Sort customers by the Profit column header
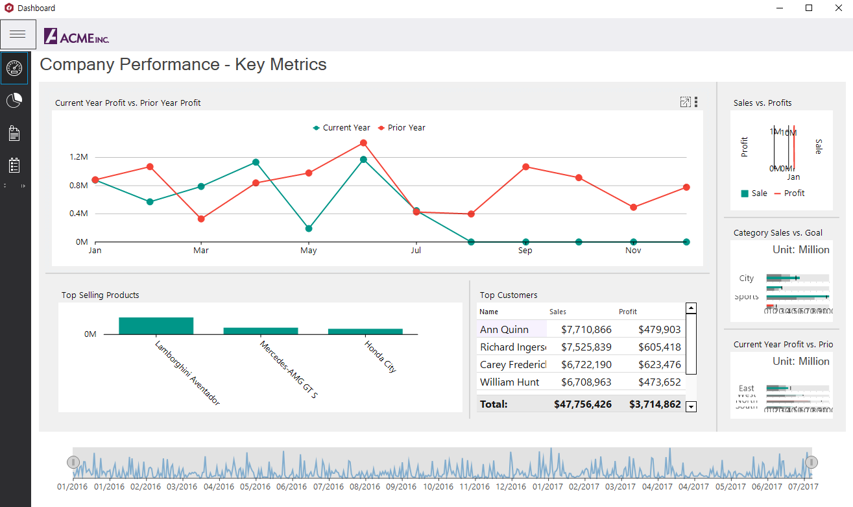 coord(627,312)
